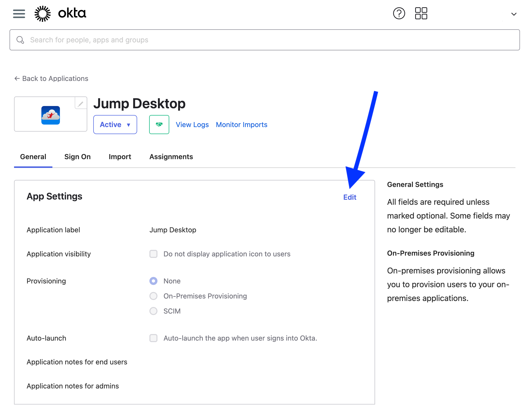
Task: Expand the account dropdown chevron
Action: coord(514,14)
